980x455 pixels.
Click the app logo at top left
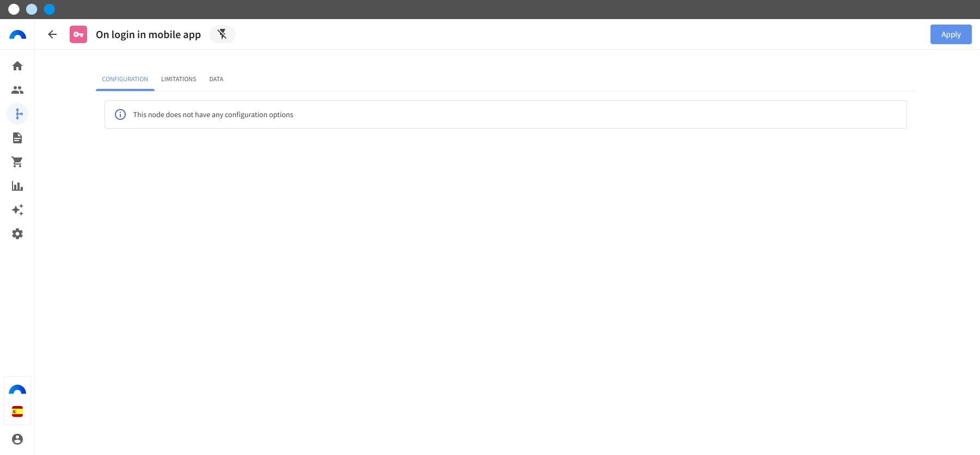click(x=17, y=34)
